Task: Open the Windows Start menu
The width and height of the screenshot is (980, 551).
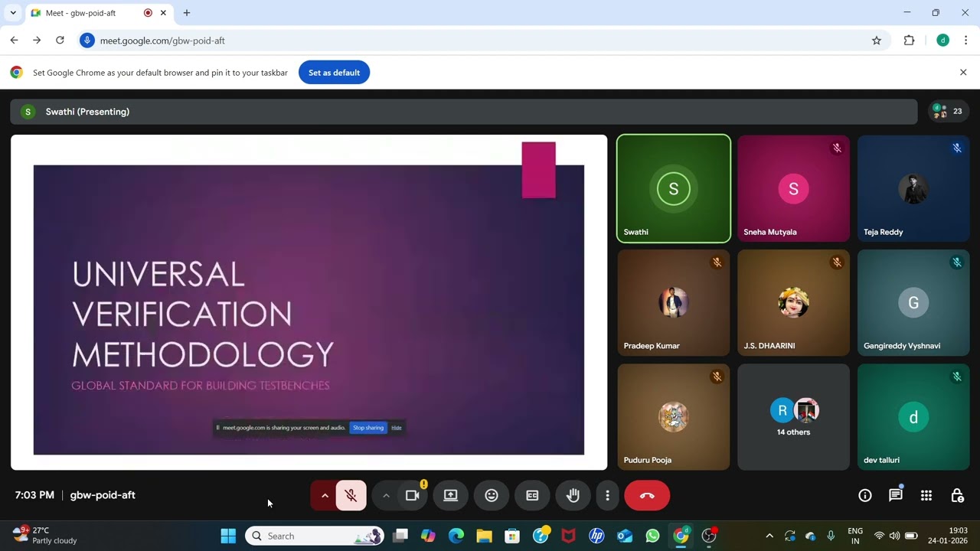Action: point(228,536)
